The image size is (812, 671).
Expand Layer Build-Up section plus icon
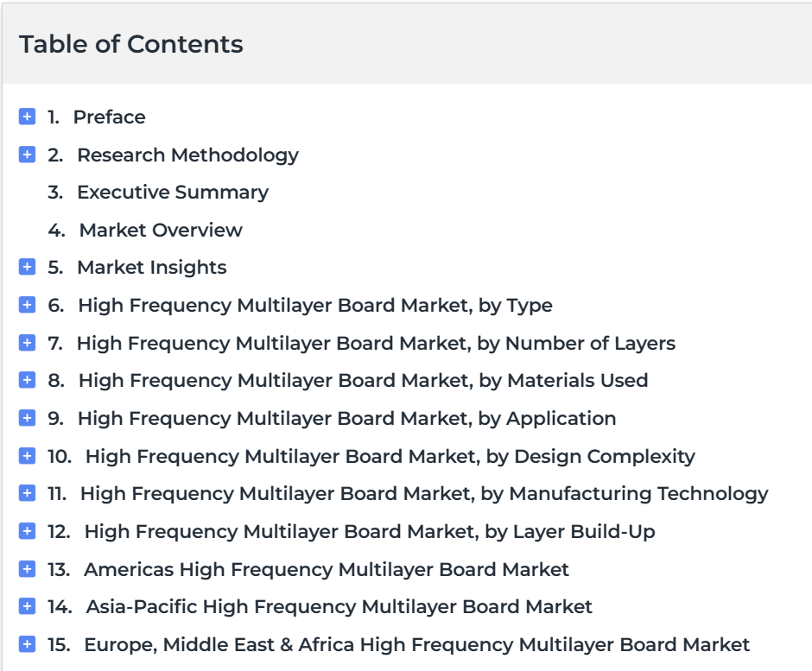point(27,531)
